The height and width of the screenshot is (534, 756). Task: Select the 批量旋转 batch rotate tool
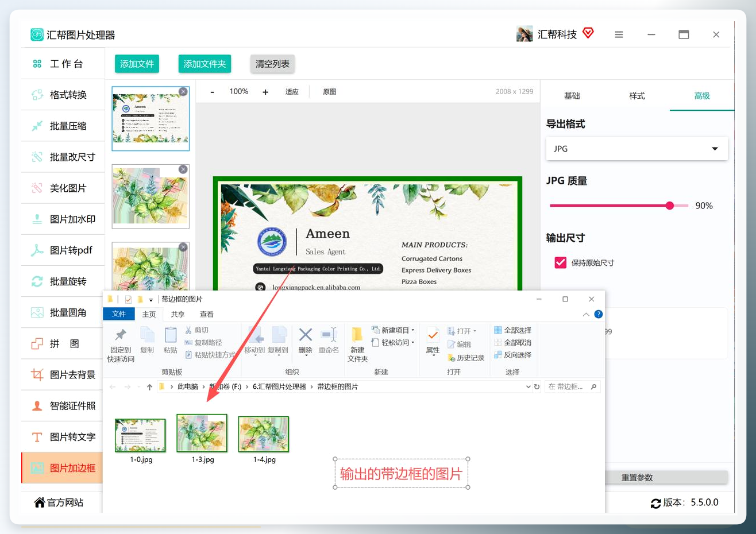pos(63,281)
